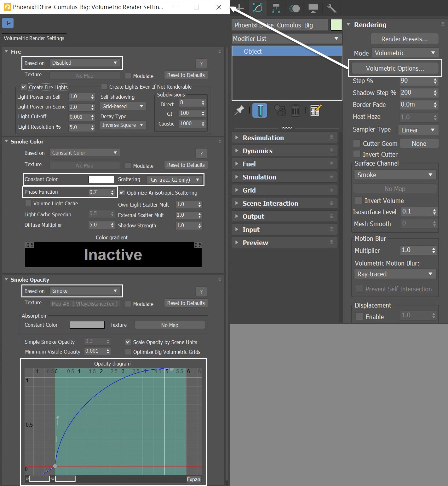Open the Motion command panel tab

click(x=295, y=8)
